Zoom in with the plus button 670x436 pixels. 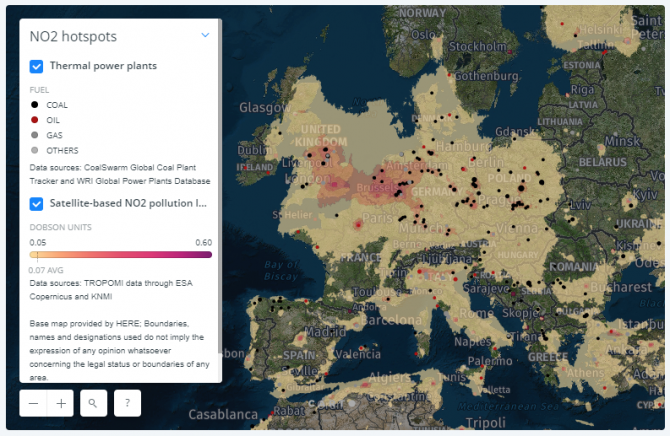61,403
